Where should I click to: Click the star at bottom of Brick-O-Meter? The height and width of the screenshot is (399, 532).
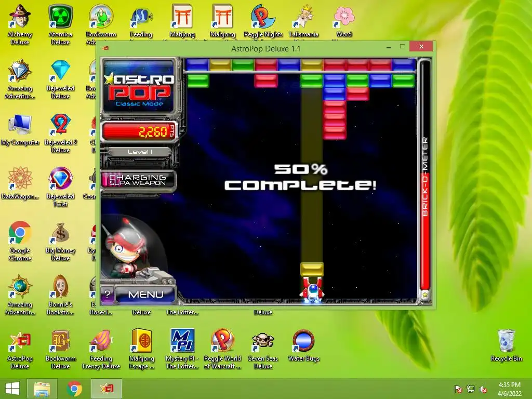(425, 295)
